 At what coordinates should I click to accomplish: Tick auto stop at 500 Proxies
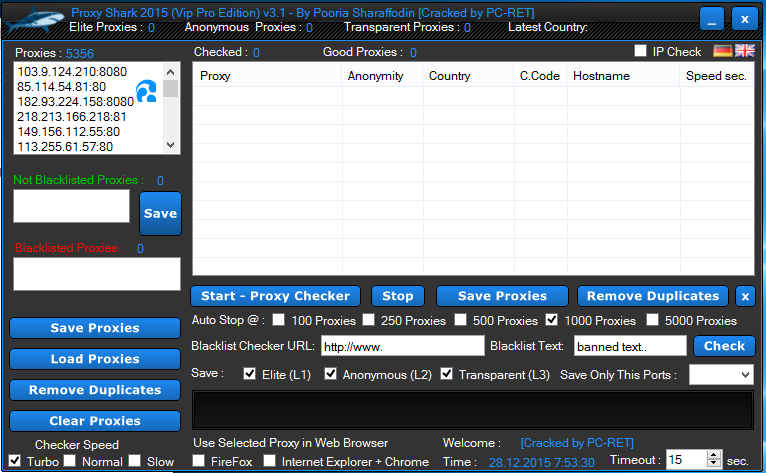coord(462,321)
